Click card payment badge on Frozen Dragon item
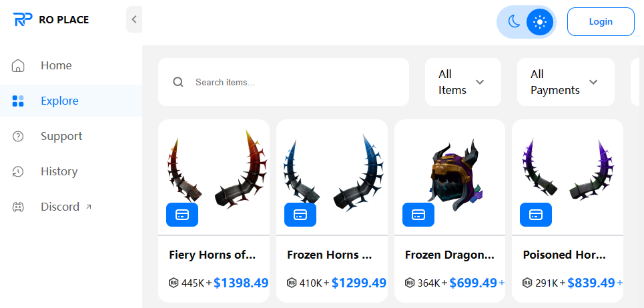Image resolution: width=644 pixels, height=308 pixels. [x=418, y=215]
